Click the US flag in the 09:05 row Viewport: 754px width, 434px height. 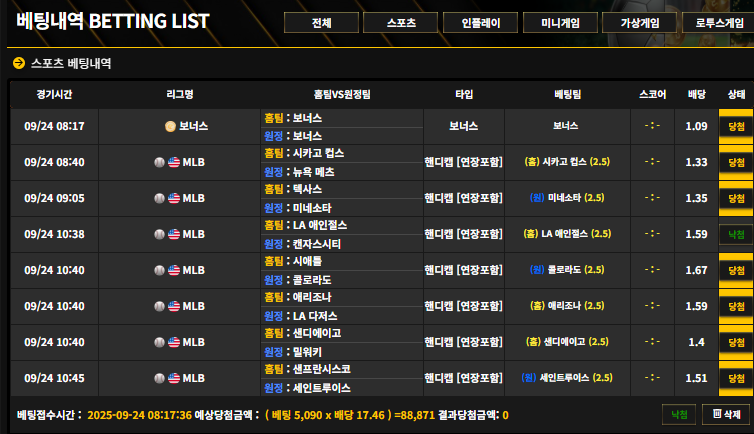(x=174, y=198)
